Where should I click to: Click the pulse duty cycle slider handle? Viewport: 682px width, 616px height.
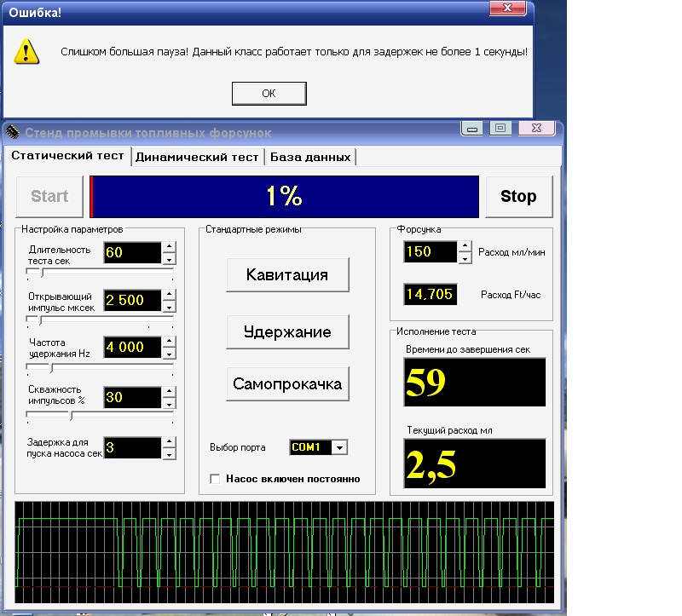pos(71,416)
